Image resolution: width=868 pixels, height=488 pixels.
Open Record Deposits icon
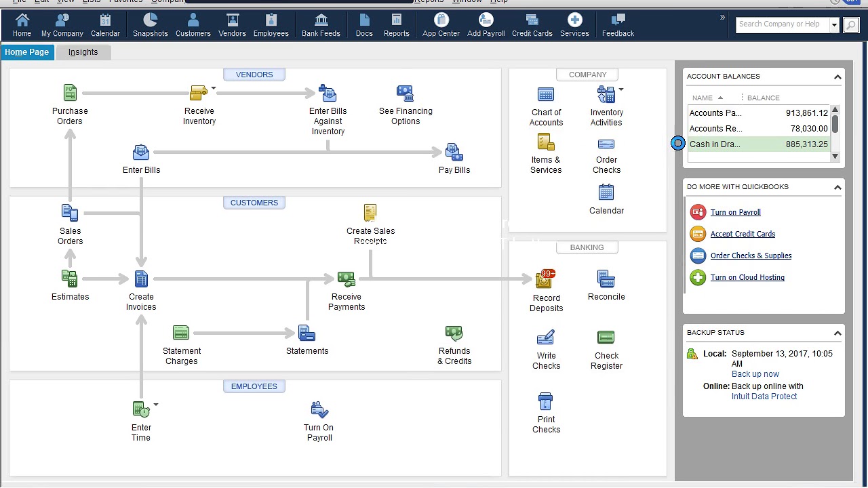point(545,279)
